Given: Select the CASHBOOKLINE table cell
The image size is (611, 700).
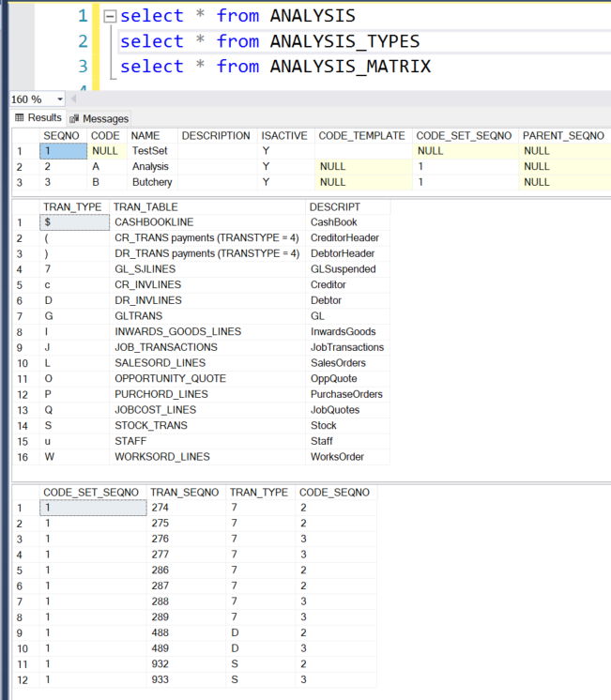Looking at the screenshot, I should pyautogui.click(x=154, y=222).
